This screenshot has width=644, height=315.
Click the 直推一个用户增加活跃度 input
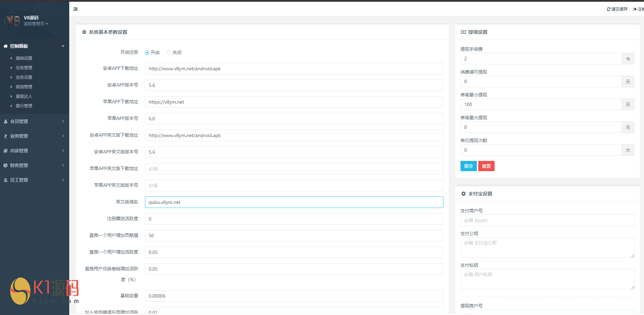[294, 252]
